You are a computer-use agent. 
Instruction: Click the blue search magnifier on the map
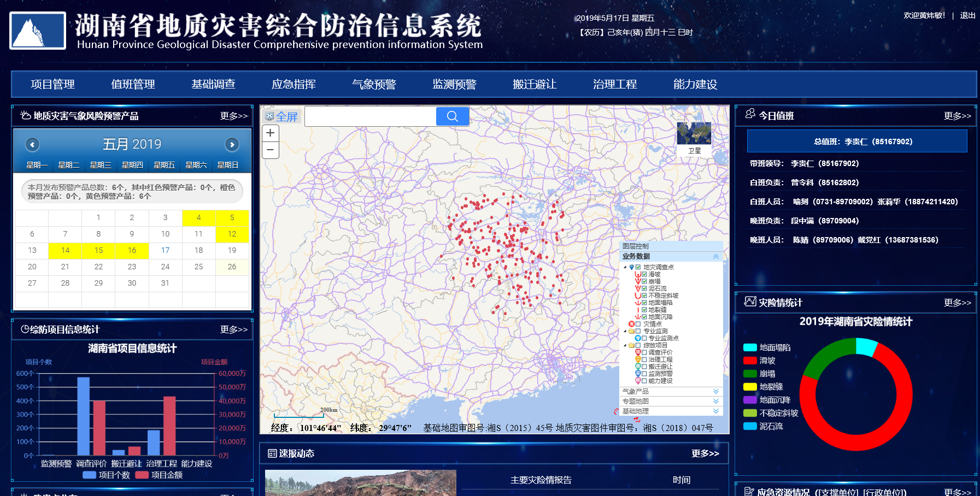(453, 116)
